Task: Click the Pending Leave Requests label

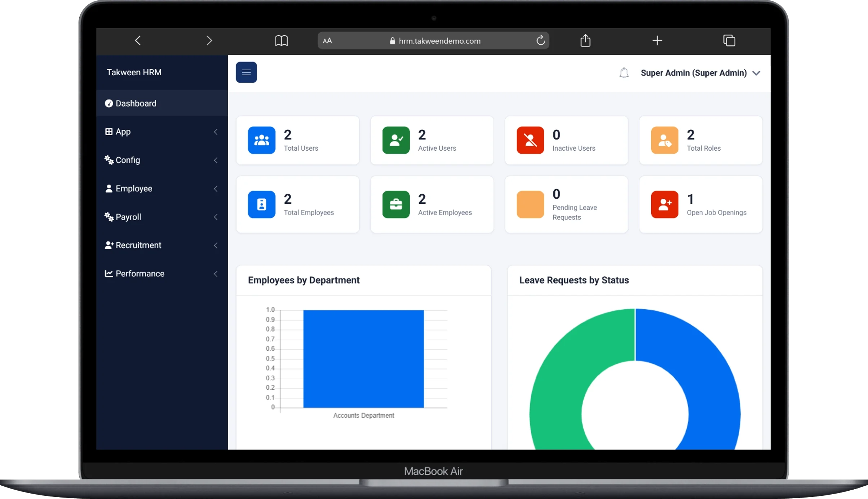Action: tap(575, 212)
